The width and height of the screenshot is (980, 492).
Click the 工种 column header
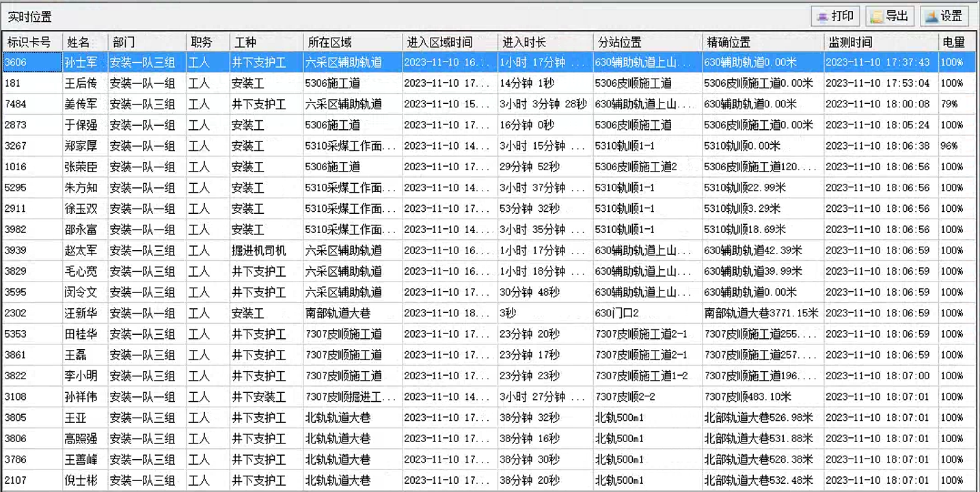[x=266, y=42]
